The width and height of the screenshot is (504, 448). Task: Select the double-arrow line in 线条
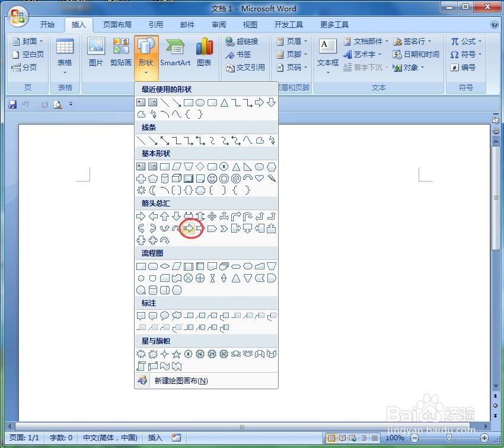tap(165, 141)
